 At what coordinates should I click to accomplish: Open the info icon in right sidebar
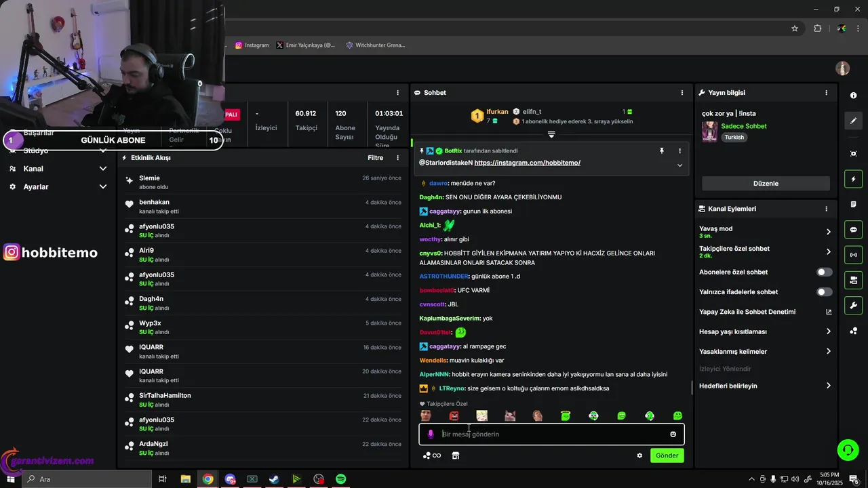(853, 96)
